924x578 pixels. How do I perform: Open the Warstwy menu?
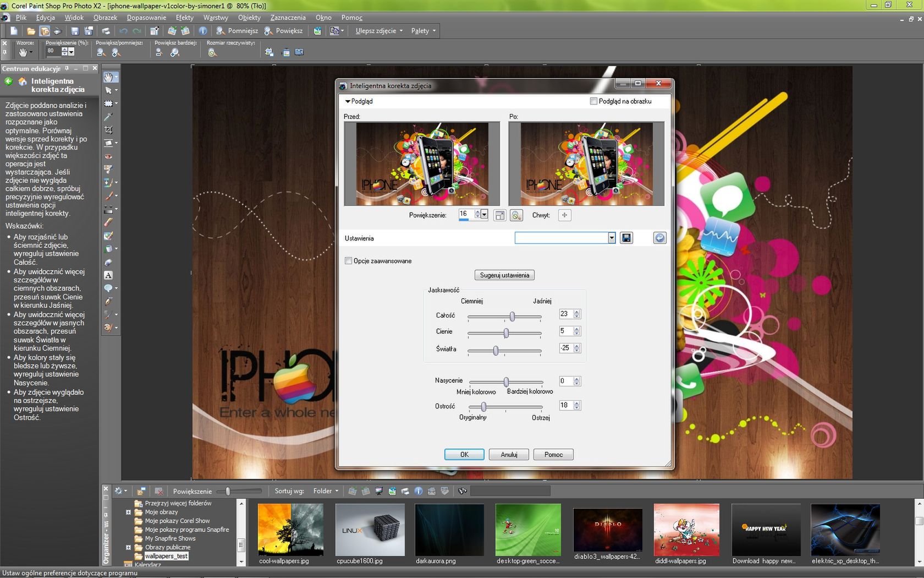(x=216, y=18)
